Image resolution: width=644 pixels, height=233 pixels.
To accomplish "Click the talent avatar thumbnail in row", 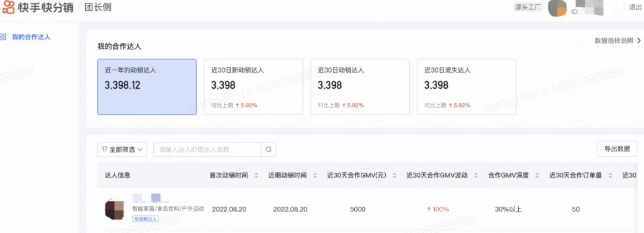I will [114, 209].
